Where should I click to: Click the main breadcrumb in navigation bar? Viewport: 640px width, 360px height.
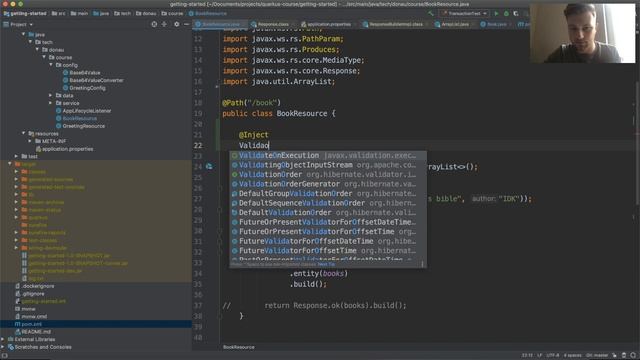point(79,13)
